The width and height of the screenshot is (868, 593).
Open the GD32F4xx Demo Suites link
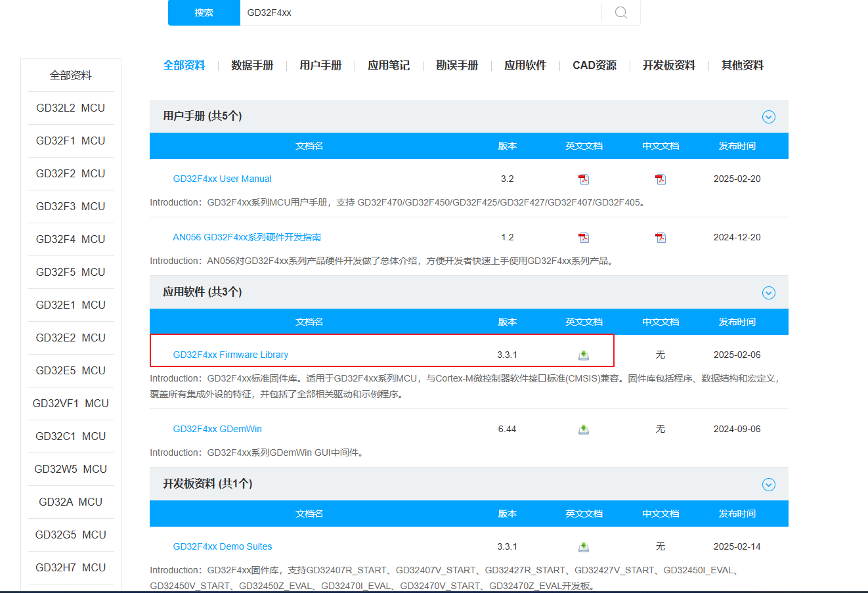click(222, 546)
